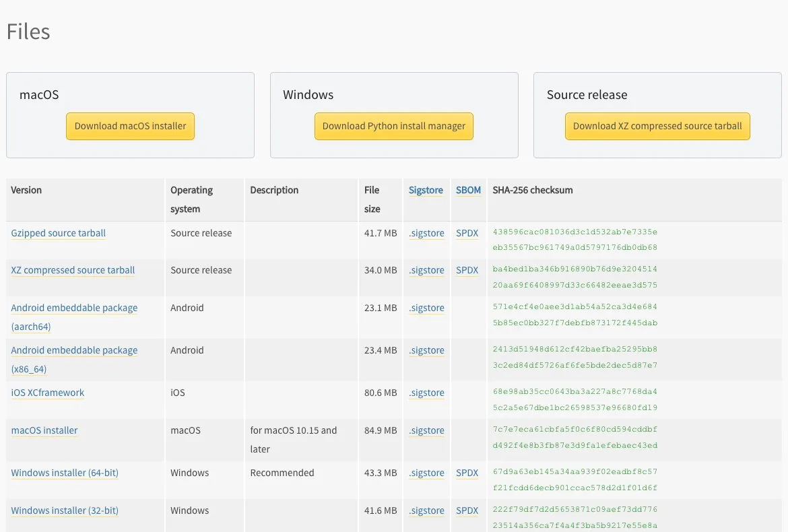Click the checksum starting with 68e98ab35cc0
This screenshot has width=788, height=532.
(x=575, y=399)
